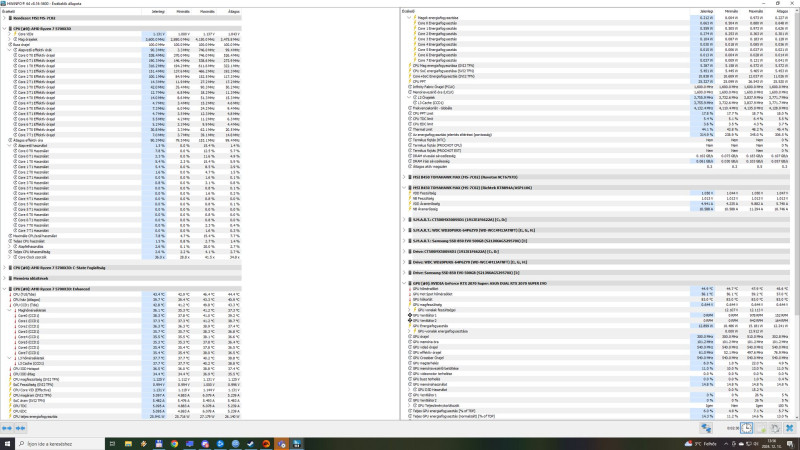Collapse the L3 Órajelek subtree
The height and width of the screenshot is (450, 800).
pyautogui.click(x=409, y=97)
